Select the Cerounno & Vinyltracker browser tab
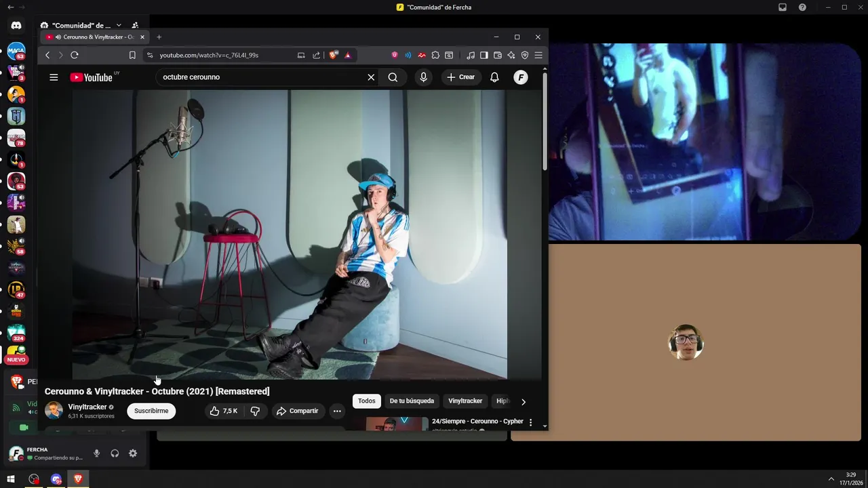The width and height of the screenshot is (868, 488). coord(95,37)
